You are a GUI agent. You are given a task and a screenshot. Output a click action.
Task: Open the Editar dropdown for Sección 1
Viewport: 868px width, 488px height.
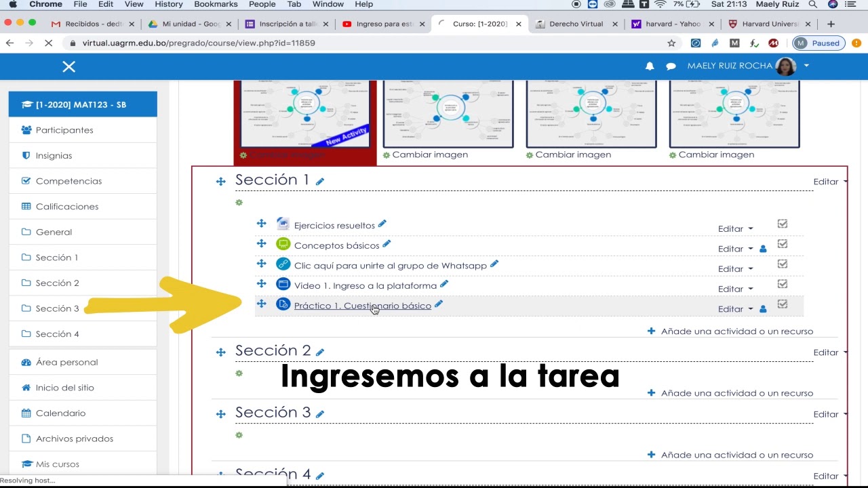tap(830, 182)
